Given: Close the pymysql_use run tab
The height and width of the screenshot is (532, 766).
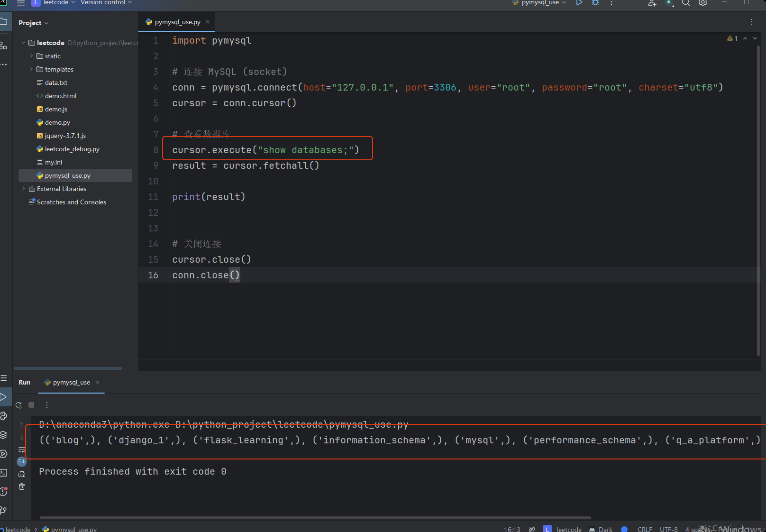Looking at the screenshot, I should 98,383.
